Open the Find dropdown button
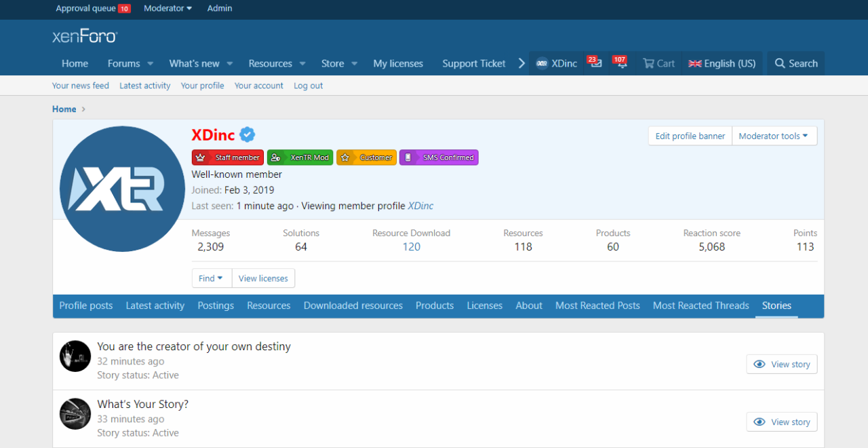The width and height of the screenshot is (868, 448). (x=212, y=278)
